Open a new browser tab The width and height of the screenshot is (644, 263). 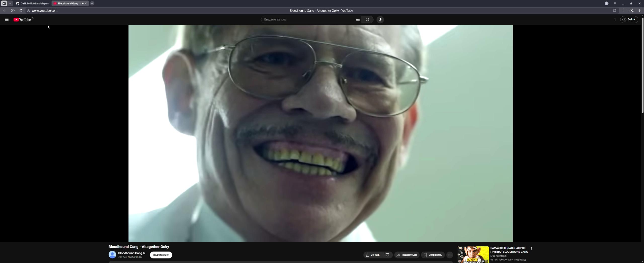[92, 4]
